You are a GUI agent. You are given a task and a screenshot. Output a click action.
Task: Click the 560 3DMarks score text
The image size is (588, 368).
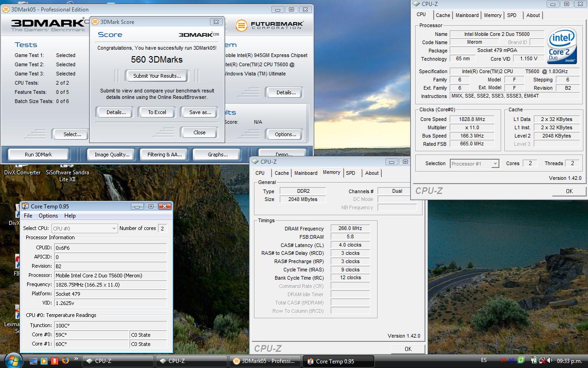coord(157,59)
